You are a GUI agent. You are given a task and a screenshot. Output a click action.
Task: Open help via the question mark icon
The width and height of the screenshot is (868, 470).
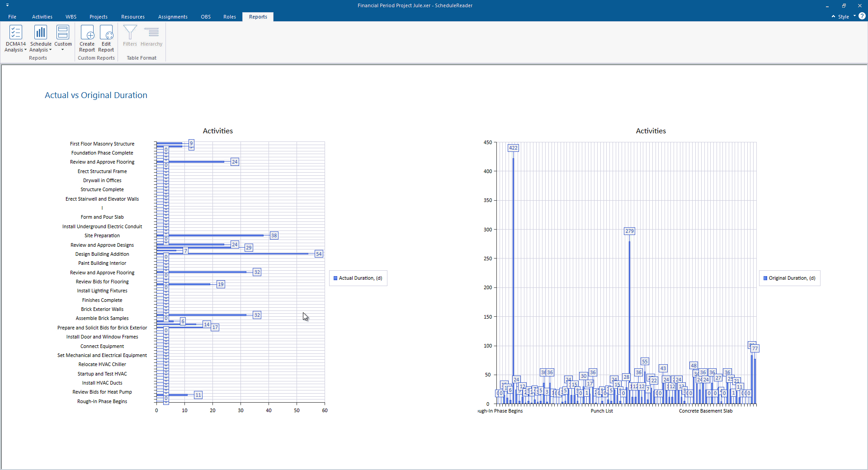862,16
